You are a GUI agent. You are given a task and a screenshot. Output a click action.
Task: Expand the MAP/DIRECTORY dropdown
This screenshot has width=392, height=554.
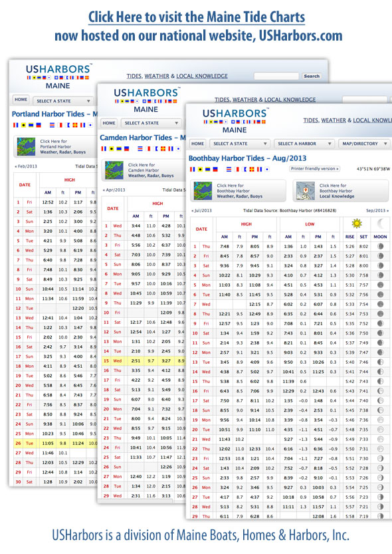point(365,144)
